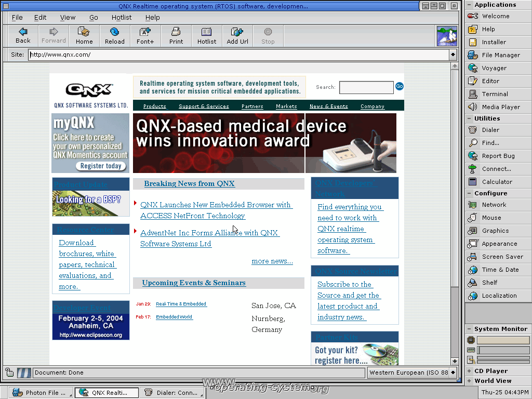The height and width of the screenshot is (399, 532).
Task: Switch to Dialer window in taskbar
Action: tap(172, 393)
